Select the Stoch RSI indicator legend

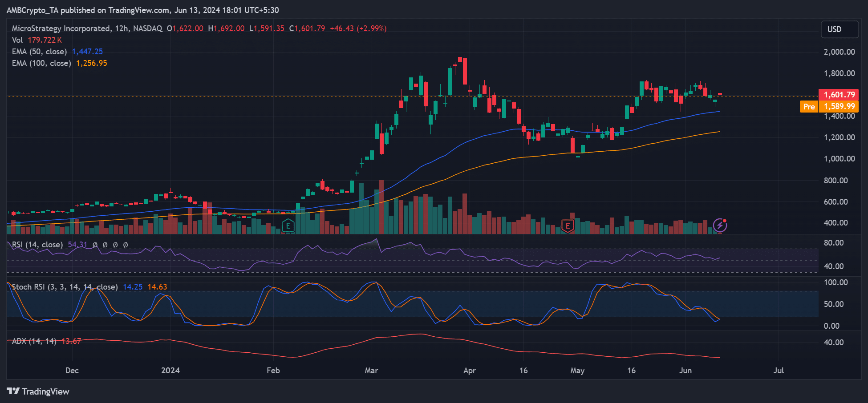pos(65,287)
